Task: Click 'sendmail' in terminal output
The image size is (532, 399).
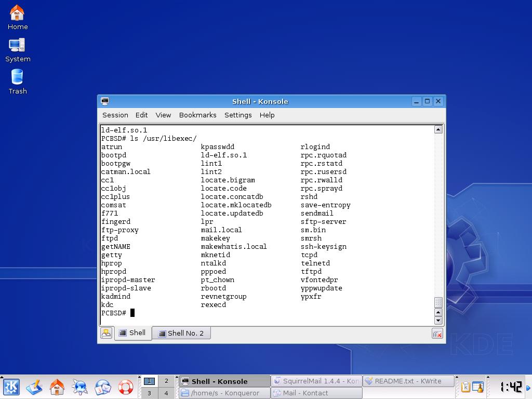Action: coord(317,214)
